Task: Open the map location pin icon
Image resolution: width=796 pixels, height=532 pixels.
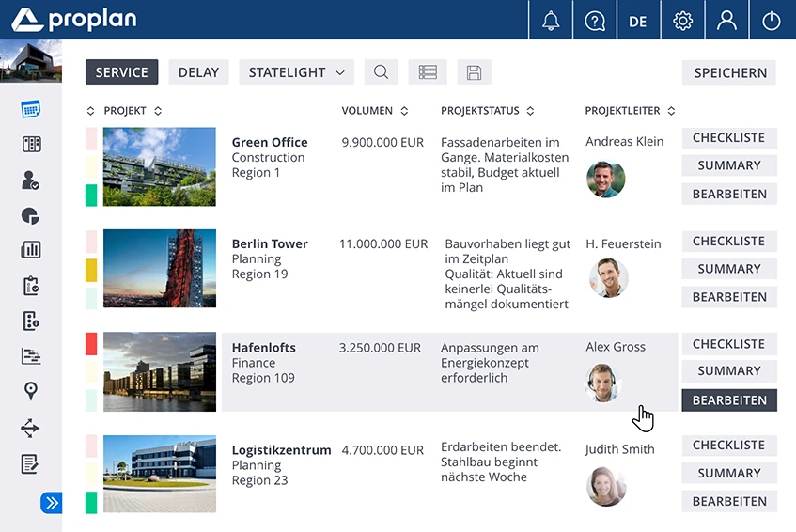Action: (30, 392)
